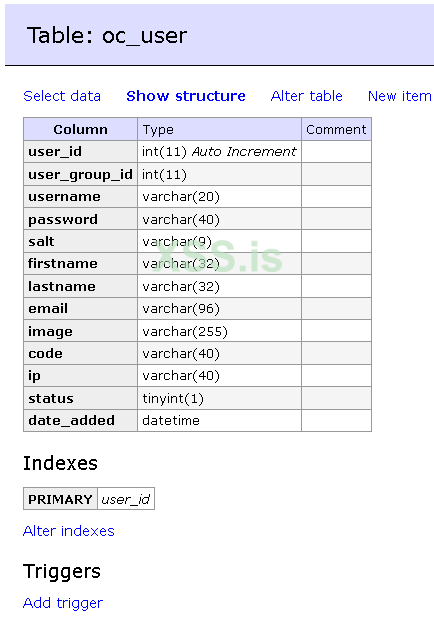Select the Triggers section heading
Screen dimensions: 434x633
coord(62,572)
